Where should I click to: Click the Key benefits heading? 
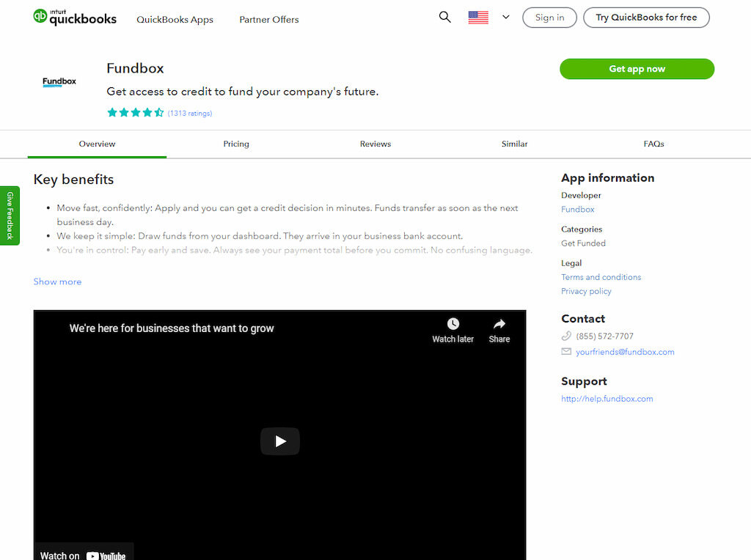[74, 180]
